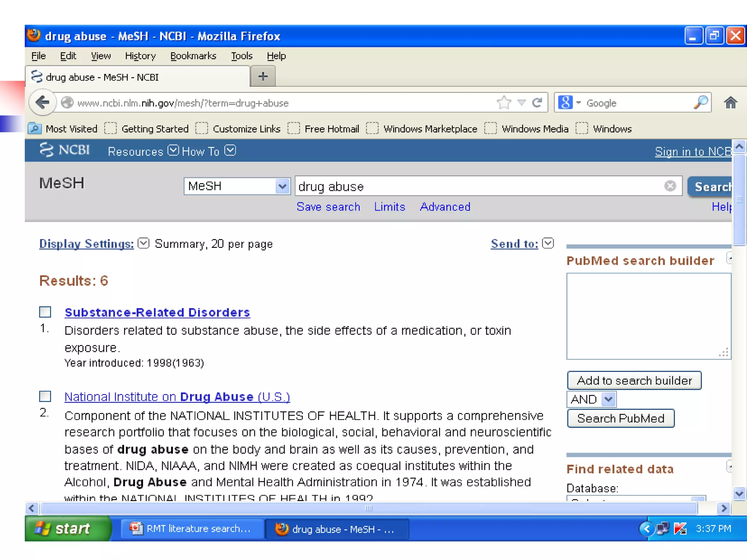Open a new tab with plus button
Image resolution: width=747 pixels, height=560 pixels.
click(263, 77)
